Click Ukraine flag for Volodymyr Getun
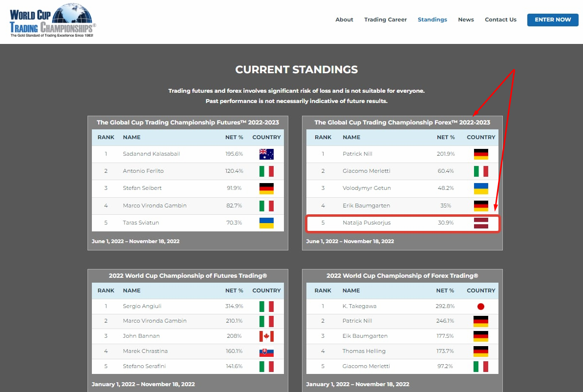The image size is (583, 392). tap(481, 188)
